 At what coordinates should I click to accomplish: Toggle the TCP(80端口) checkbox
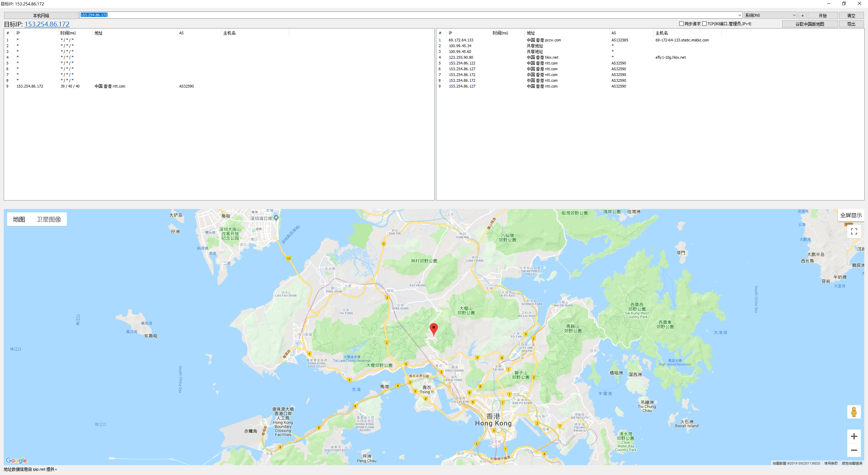704,24
